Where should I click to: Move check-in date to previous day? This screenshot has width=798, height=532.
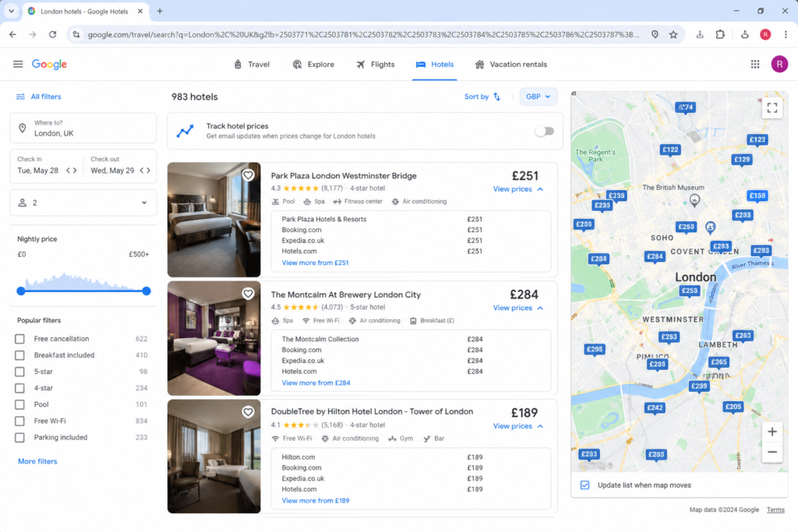[69, 171]
